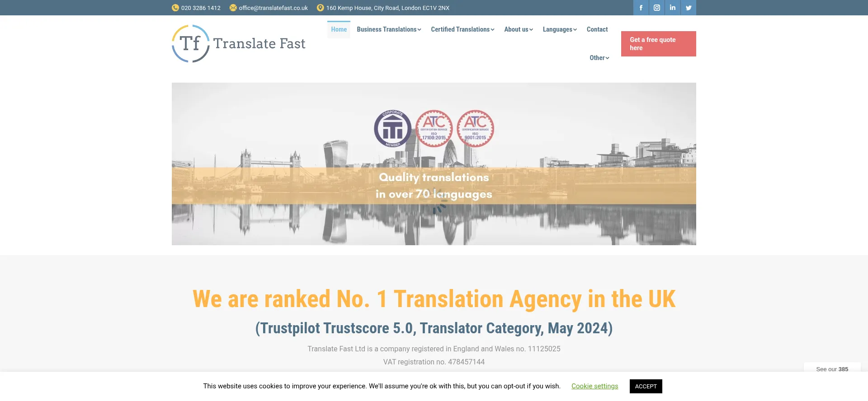Open the LinkedIn social icon
The width and height of the screenshot is (868, 401).
(673, 8)
